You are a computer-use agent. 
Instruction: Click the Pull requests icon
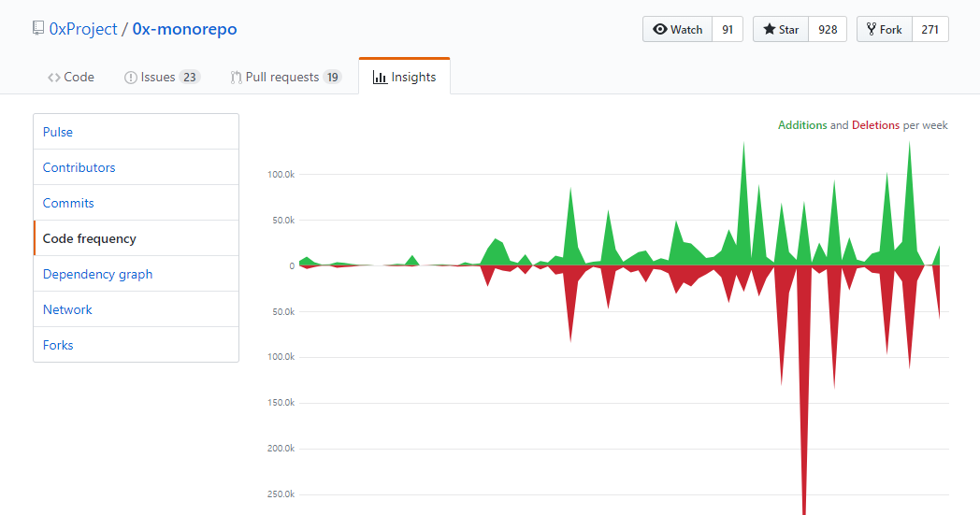pos(236,78)
